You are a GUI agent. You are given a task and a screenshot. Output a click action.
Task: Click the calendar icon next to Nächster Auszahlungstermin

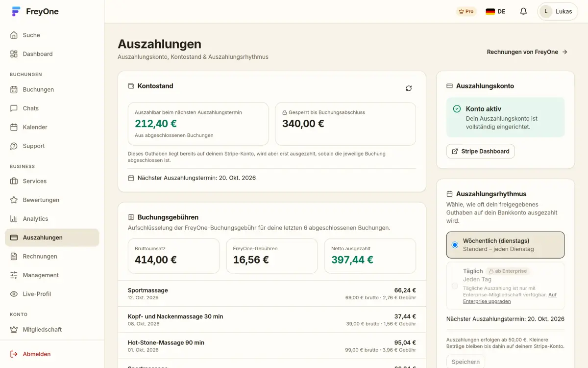[131, 178]
